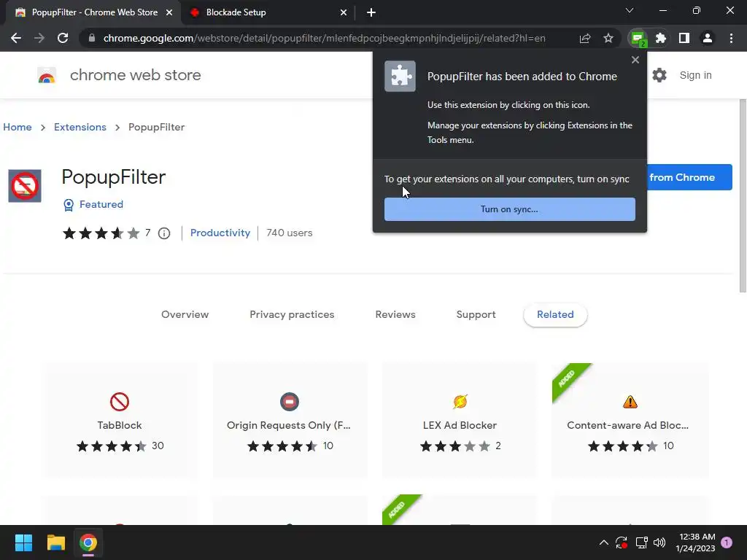
Task: Open the tab search chevron
Action: [630, 10]
